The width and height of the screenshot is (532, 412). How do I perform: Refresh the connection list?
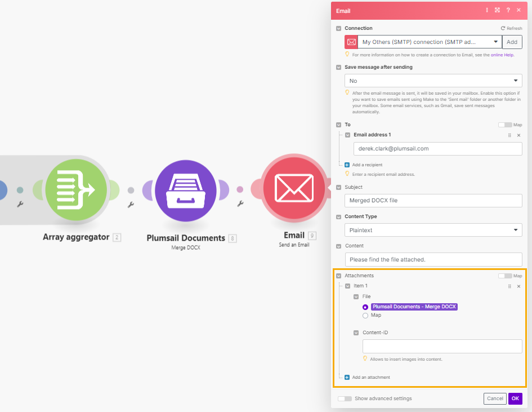point(512,28)
